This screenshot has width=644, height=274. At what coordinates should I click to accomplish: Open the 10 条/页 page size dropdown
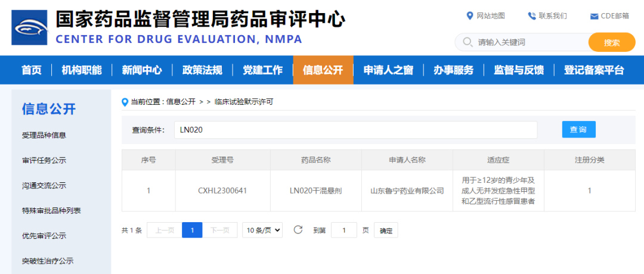pos(262,230)
